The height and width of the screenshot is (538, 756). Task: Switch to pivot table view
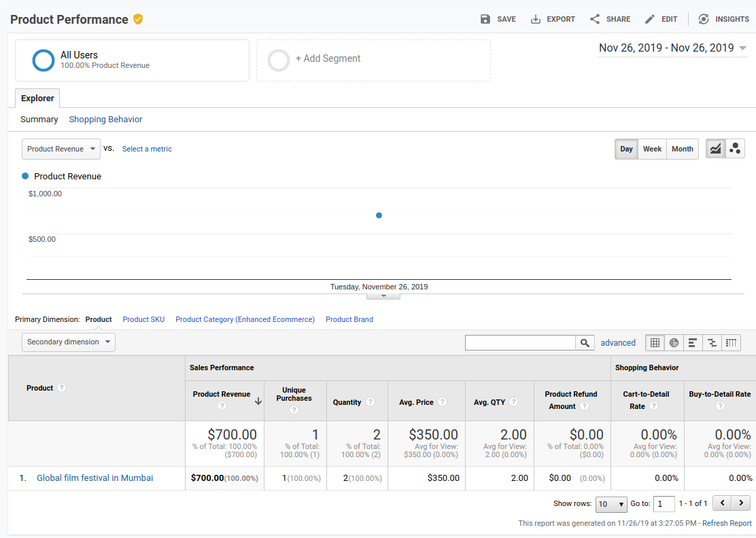point(732,343)
